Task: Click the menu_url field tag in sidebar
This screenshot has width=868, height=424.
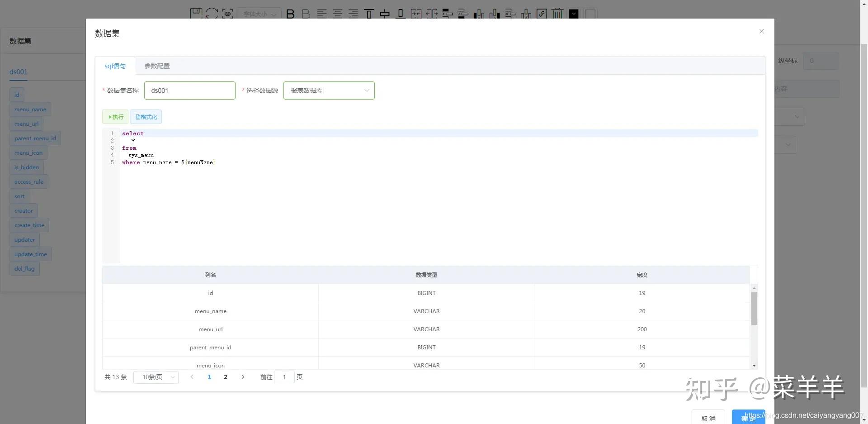Action: point(26,124)
